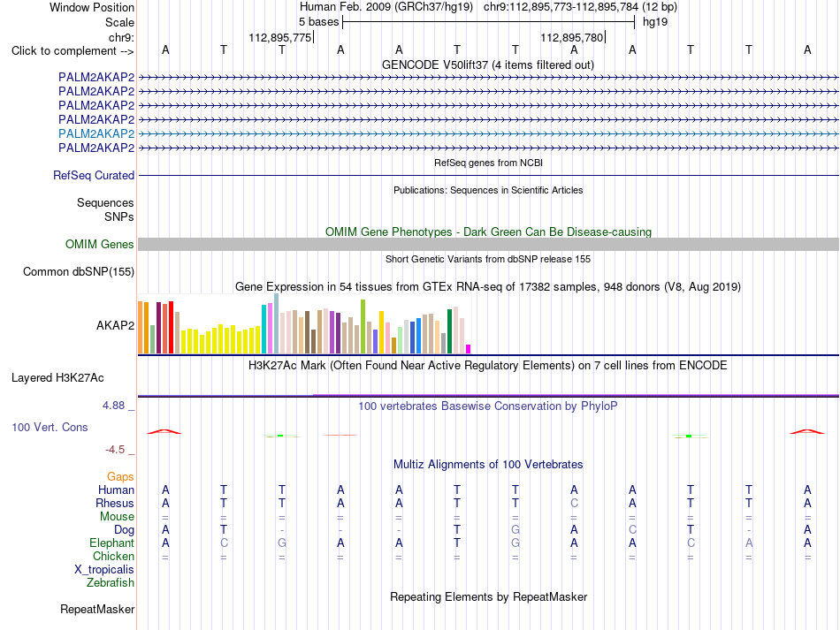Screen dimensions: 840x630
Task: Click the chr9: base position label
Action: [x=121, y=37]
